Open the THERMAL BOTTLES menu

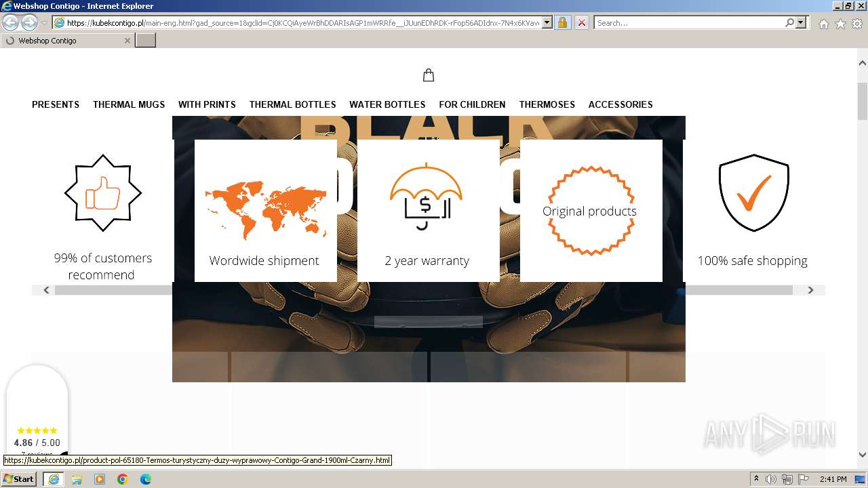(292, 104)
